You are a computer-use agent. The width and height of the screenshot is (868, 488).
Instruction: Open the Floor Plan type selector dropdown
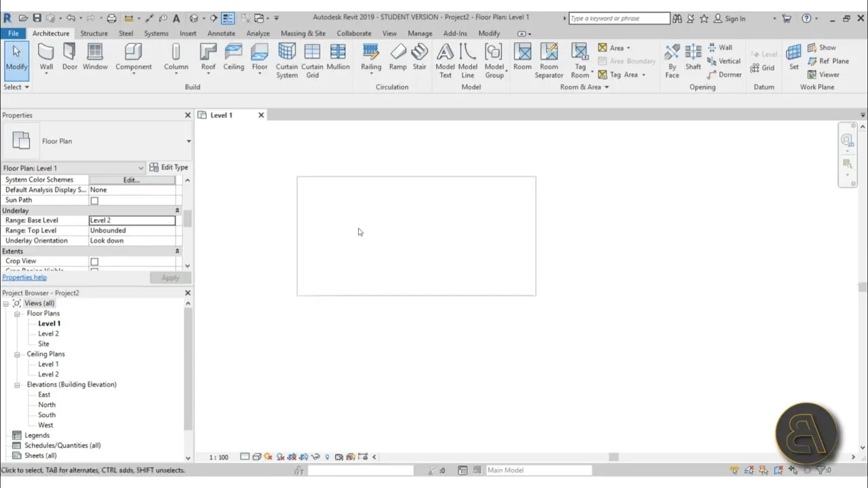pyautogui.click(x=188, y=141)
